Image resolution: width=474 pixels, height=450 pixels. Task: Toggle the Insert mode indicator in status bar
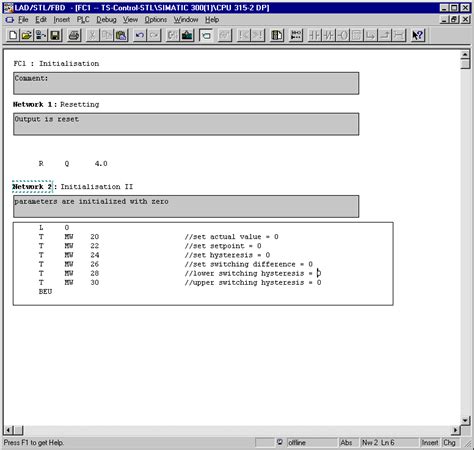pyautogui.click(x=430, y=443)
